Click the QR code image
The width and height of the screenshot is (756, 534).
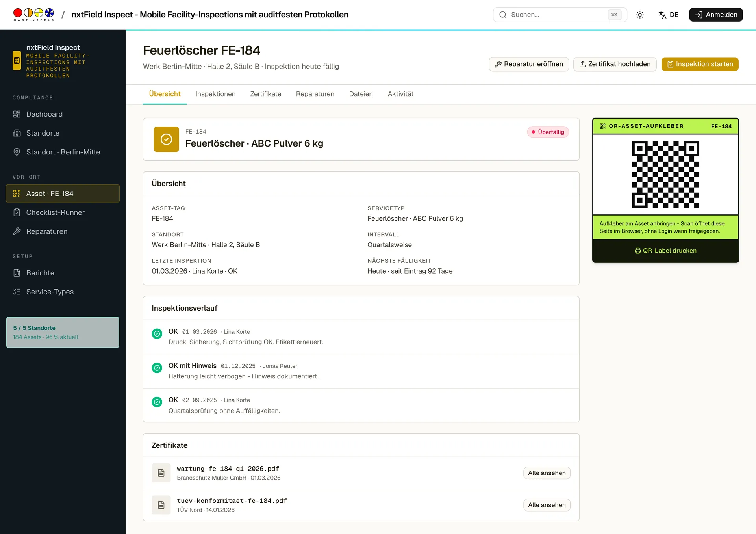pos(665,174)
